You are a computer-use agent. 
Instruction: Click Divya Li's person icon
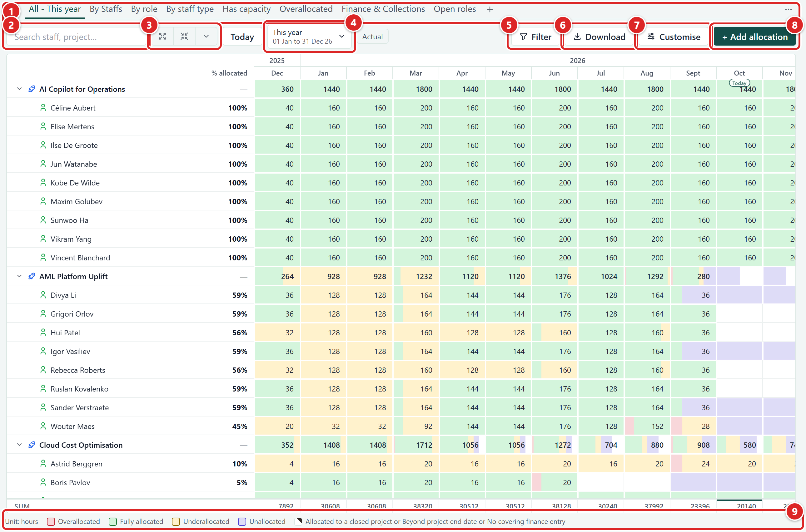point(43,295)
